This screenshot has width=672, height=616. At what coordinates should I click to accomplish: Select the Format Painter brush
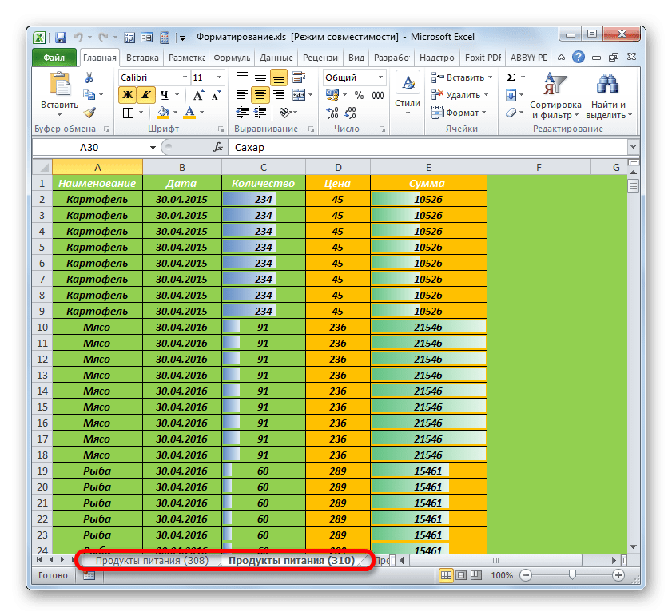tap(89, 113)
